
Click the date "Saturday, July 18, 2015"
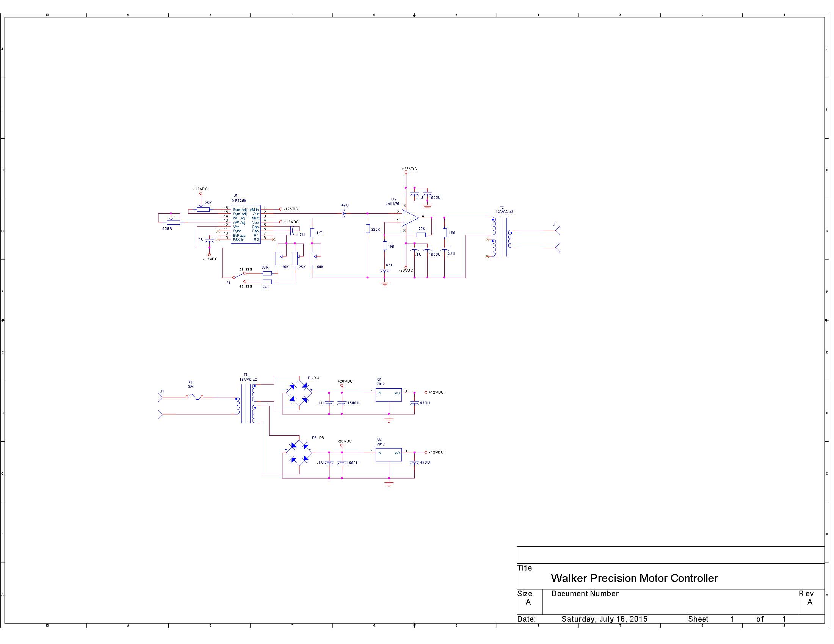(x=604, y=619)
